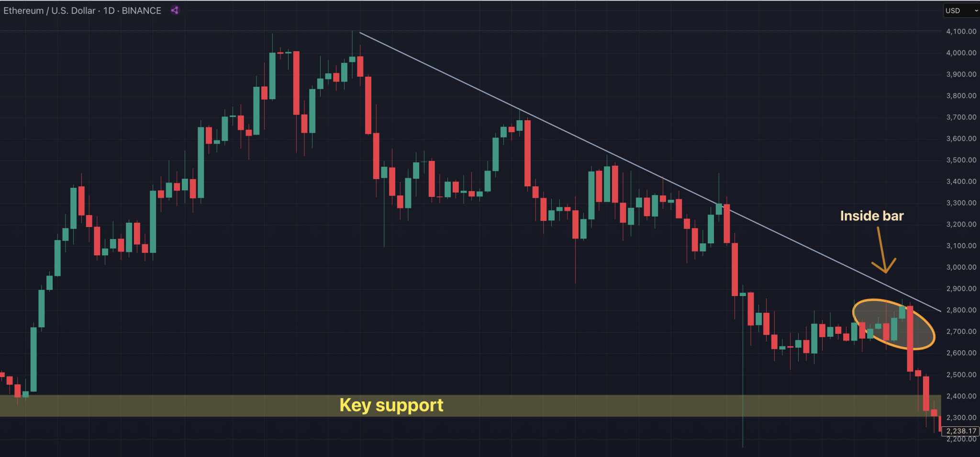The image size is (980, 457).
Task: Open the USD currency dropdown
Action: pyautogui.click(x=952, y=10)
